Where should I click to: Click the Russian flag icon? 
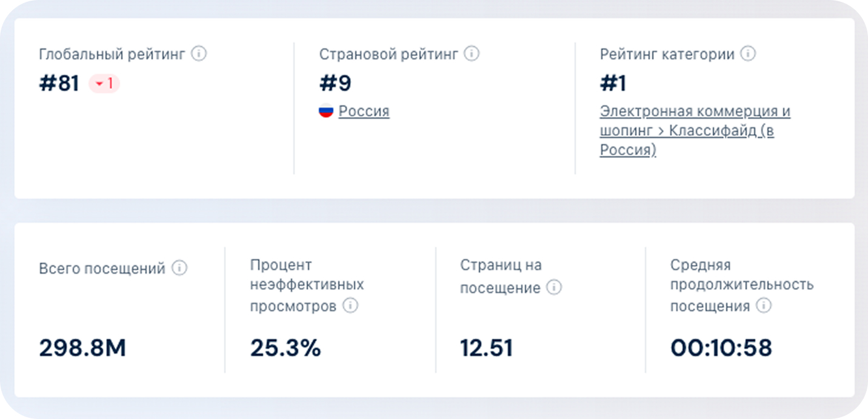(326, 111)
